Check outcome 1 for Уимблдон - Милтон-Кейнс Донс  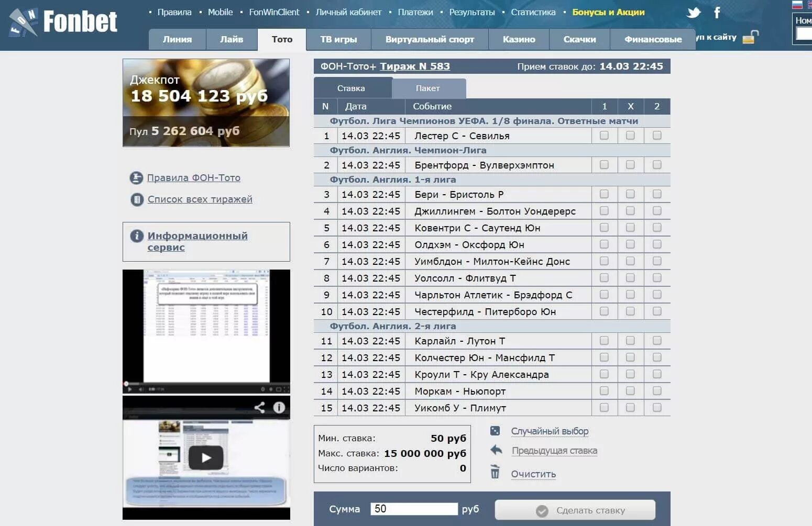point(604,261)
